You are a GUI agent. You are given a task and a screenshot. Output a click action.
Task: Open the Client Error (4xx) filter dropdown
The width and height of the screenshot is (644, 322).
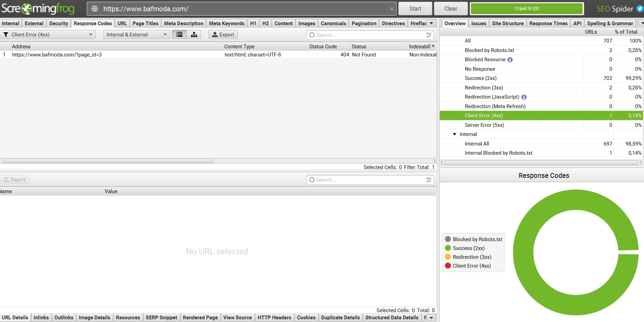[x=48, y=35]
